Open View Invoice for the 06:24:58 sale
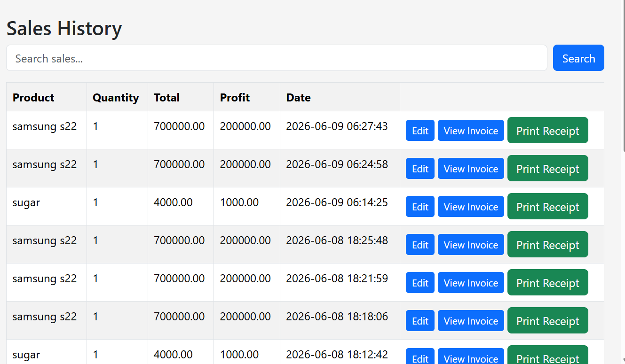 pos(471,168)
